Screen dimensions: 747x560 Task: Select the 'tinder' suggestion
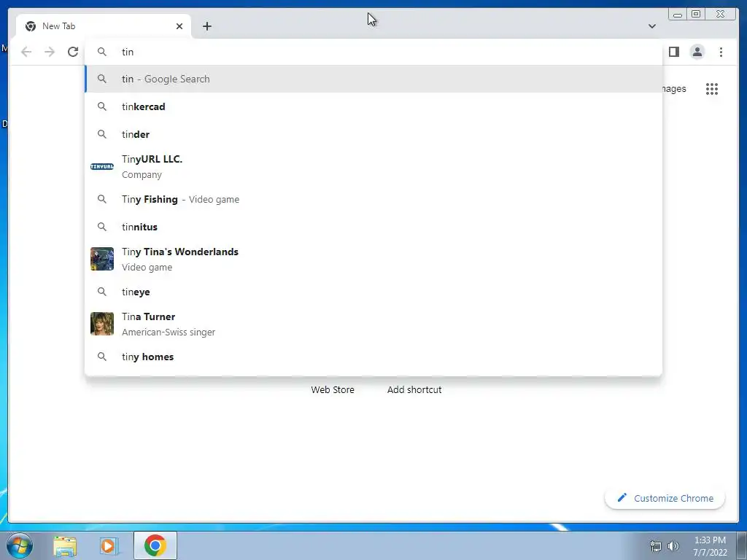[x=373, y=134]
